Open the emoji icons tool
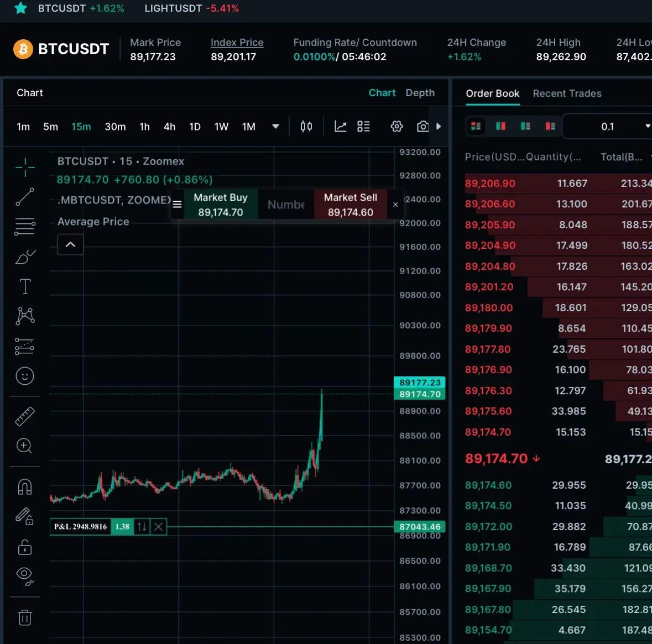Screen dimensions: 652x644 [25, 376]
